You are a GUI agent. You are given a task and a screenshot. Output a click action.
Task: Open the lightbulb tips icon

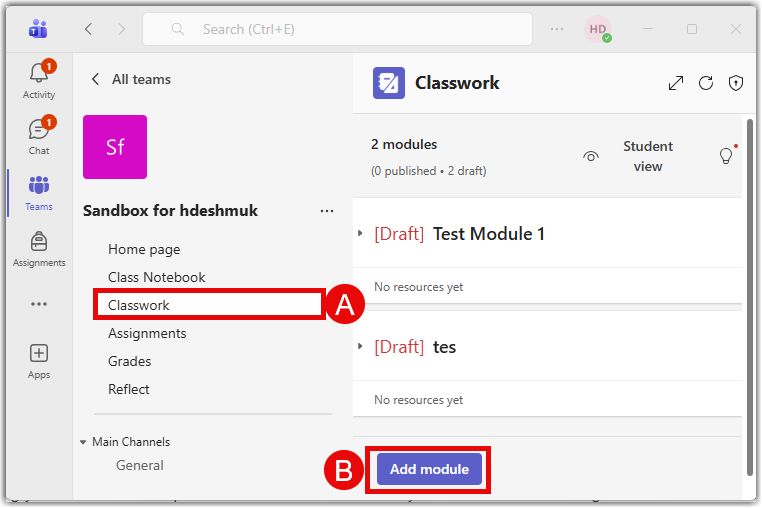click(726, 156)
